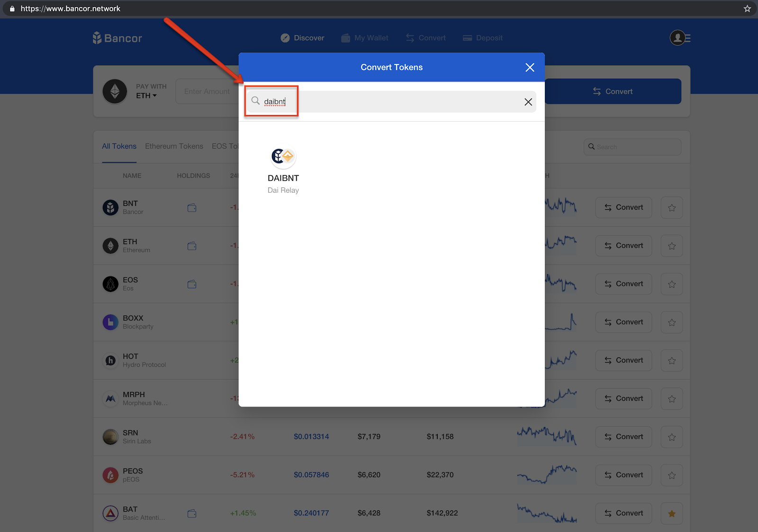Favorite MRPH with the star toggle
This screenshot has height=532, width=758.
coord(672,399)
